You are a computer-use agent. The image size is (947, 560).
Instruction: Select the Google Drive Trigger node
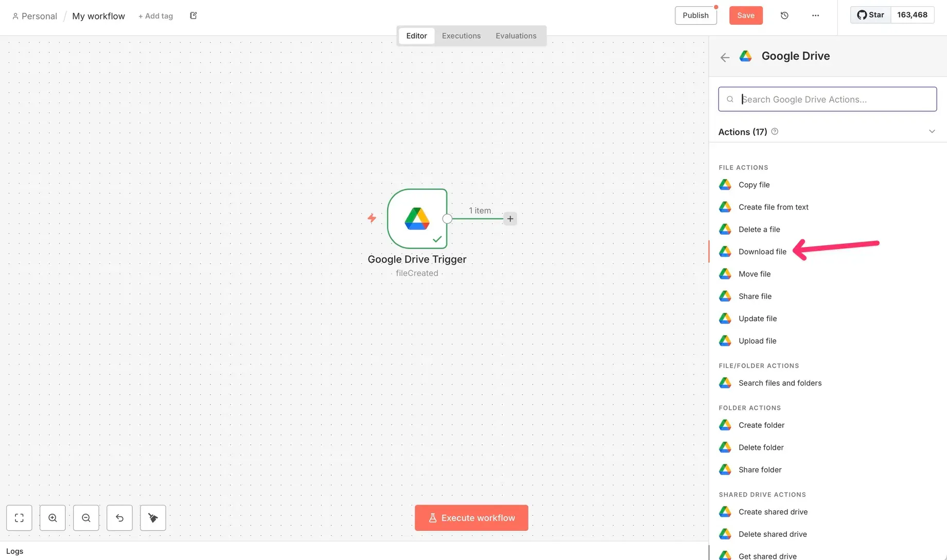click(417, 219)
